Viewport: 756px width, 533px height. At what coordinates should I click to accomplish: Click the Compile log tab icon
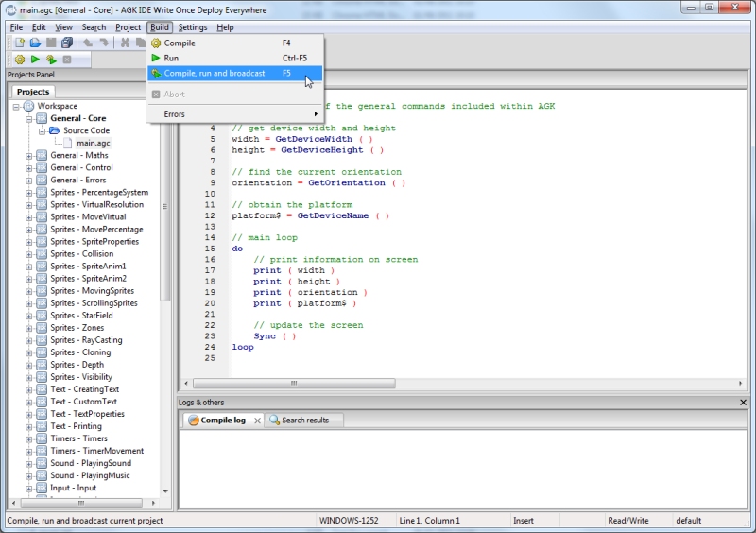tap(194, 421)
